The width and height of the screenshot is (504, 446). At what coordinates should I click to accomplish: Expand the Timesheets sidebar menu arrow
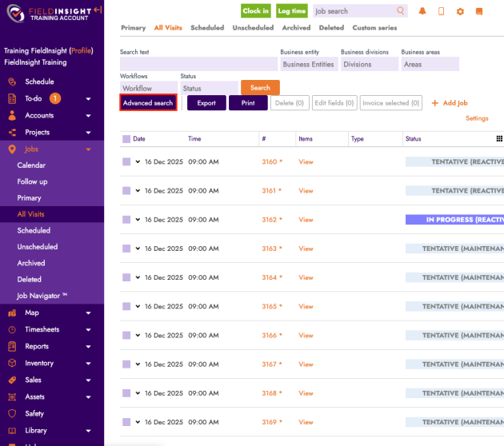pyautogui.click(x=88, y=329)
